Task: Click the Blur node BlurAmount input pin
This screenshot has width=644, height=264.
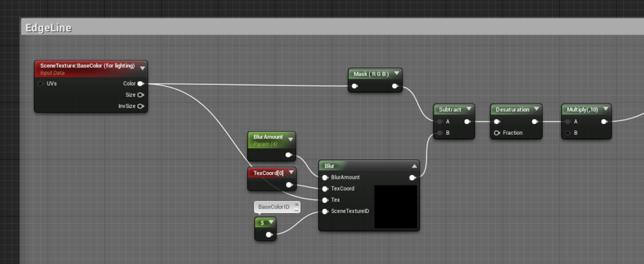Action: coord(325,178)
